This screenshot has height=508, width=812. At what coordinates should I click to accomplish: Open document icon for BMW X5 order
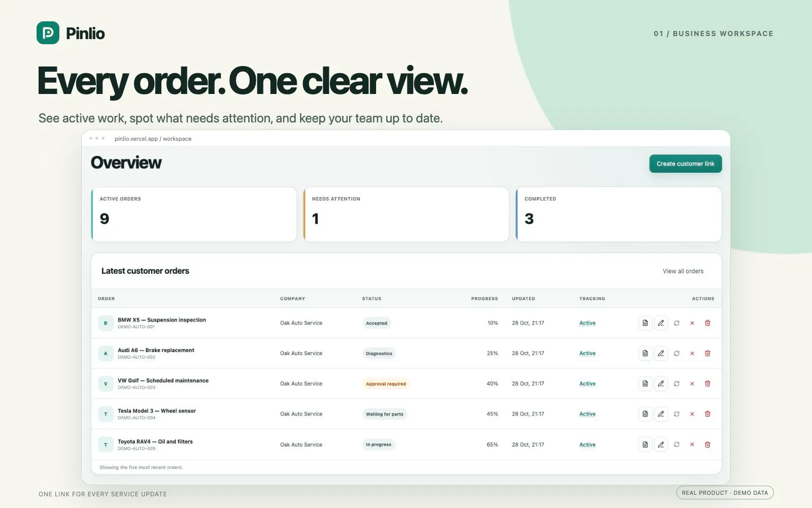click(645, 323)
